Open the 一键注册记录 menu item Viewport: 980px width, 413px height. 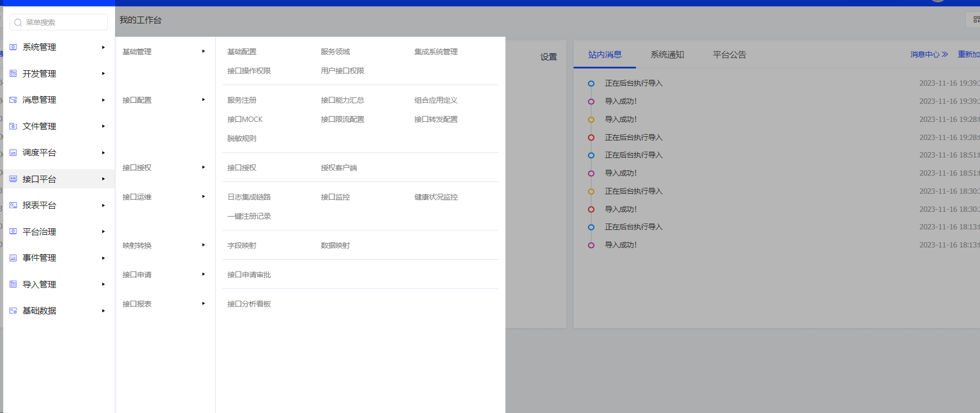249,216
